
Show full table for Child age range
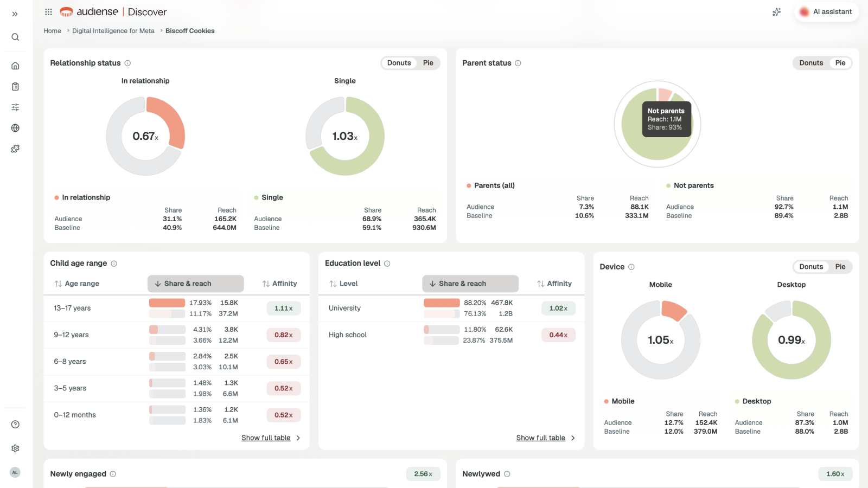[x=271, y=438]
